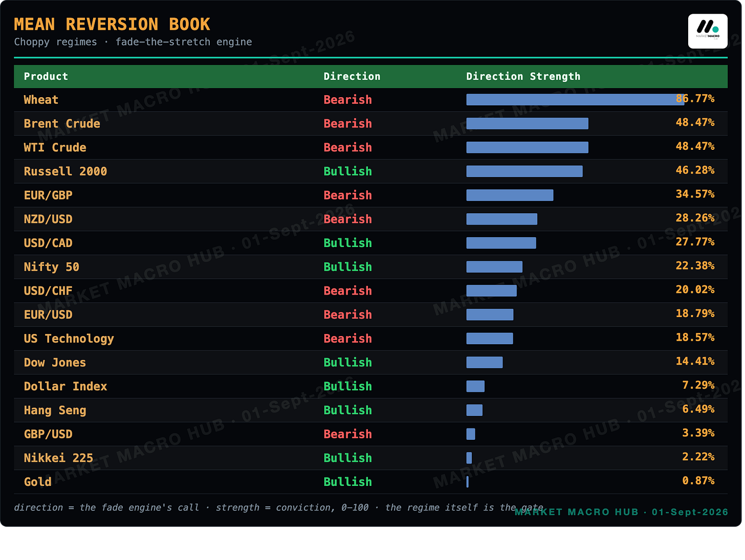Click the Dow Jones strength bar
The width and height of the screenshot is (745, 560).
[485, 363]
